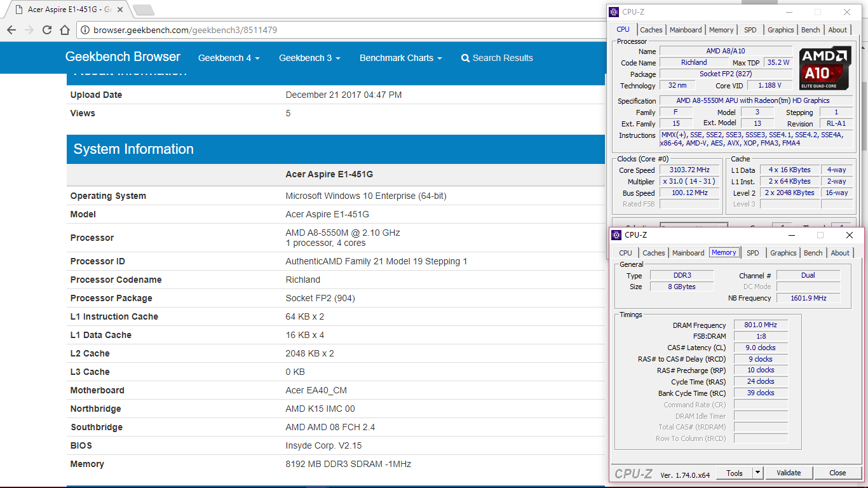Click Processor Package Socket FP2 (904) text
868x488 pixels.
320,298
